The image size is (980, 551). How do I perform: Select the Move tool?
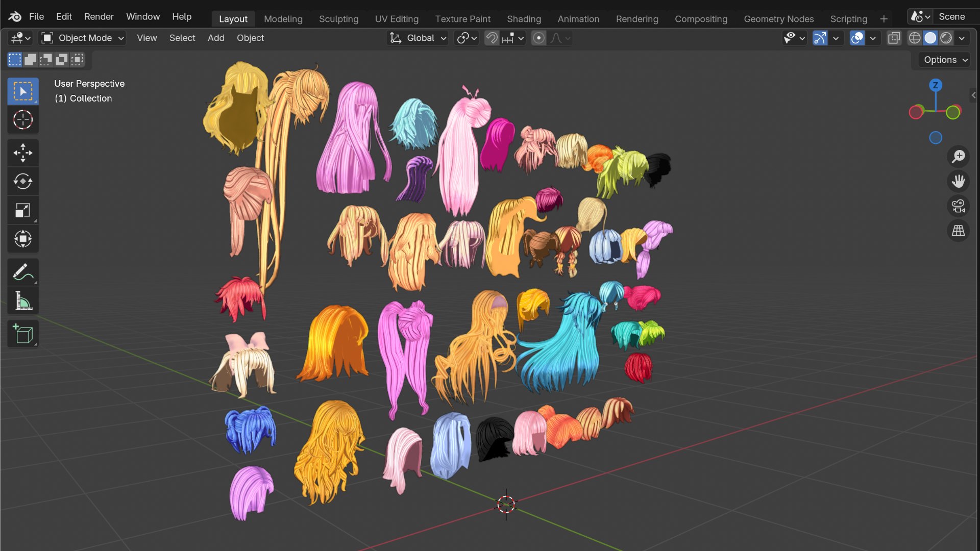[23, 153]
